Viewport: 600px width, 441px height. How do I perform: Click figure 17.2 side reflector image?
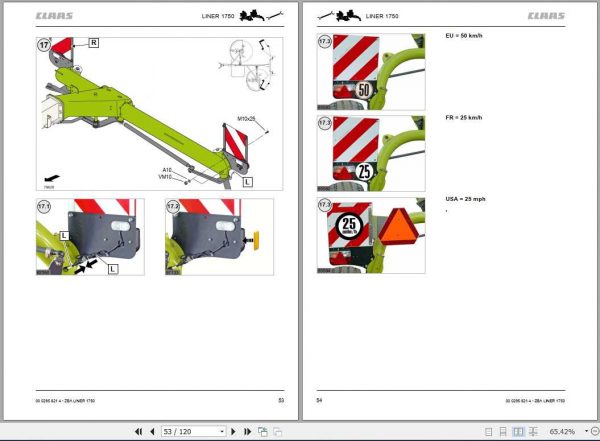pyautogui.click(x=219, y=237)
